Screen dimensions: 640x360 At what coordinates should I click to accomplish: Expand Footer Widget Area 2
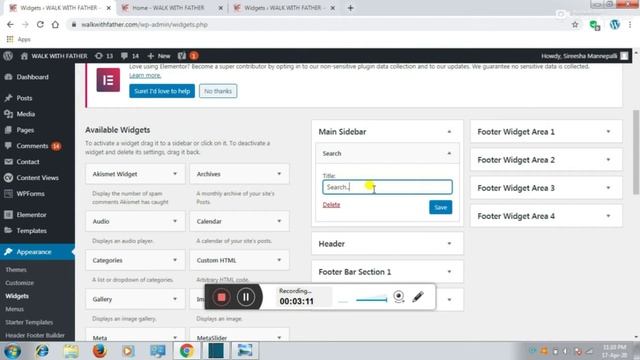pyautogui.click(x=608, y=160)
